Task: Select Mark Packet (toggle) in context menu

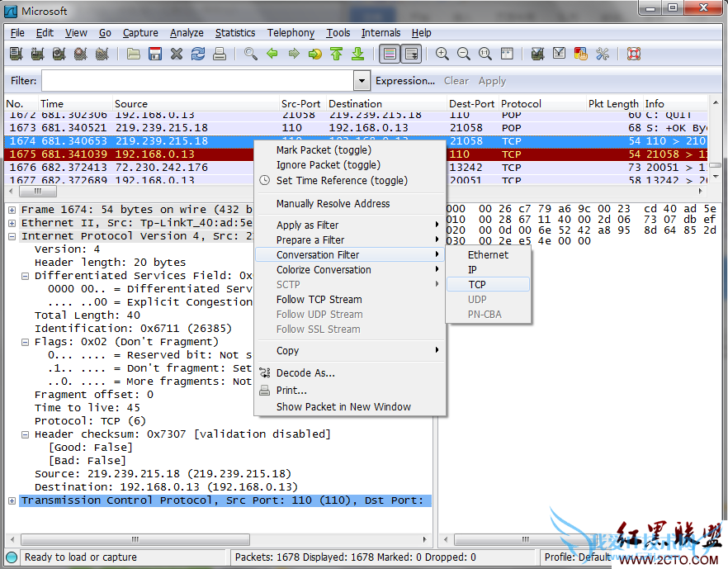Action: click(324, 150)
